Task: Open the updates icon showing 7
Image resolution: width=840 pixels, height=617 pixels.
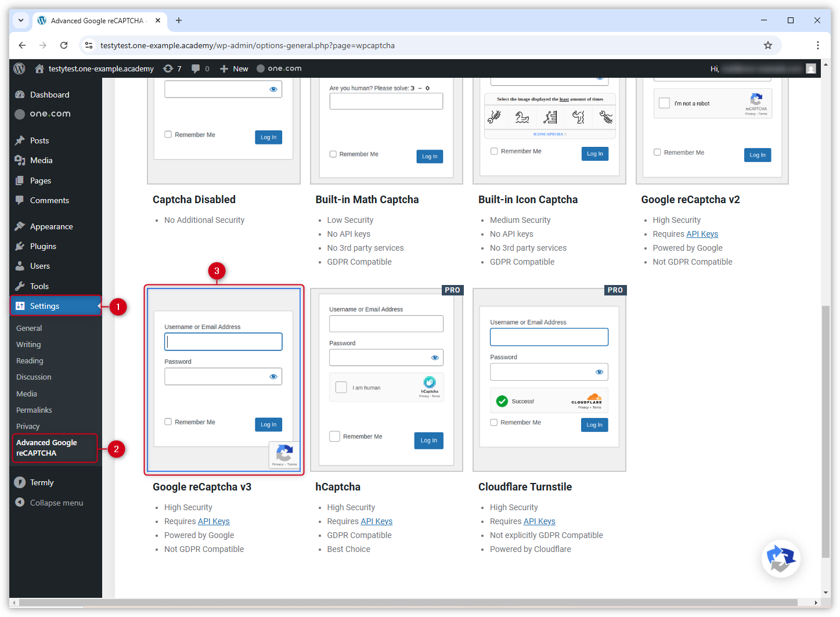Action: [x=172, y=68]
